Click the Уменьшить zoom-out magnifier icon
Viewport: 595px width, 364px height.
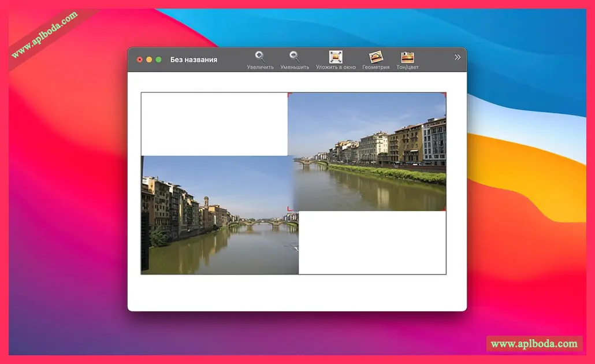[295, 57]
